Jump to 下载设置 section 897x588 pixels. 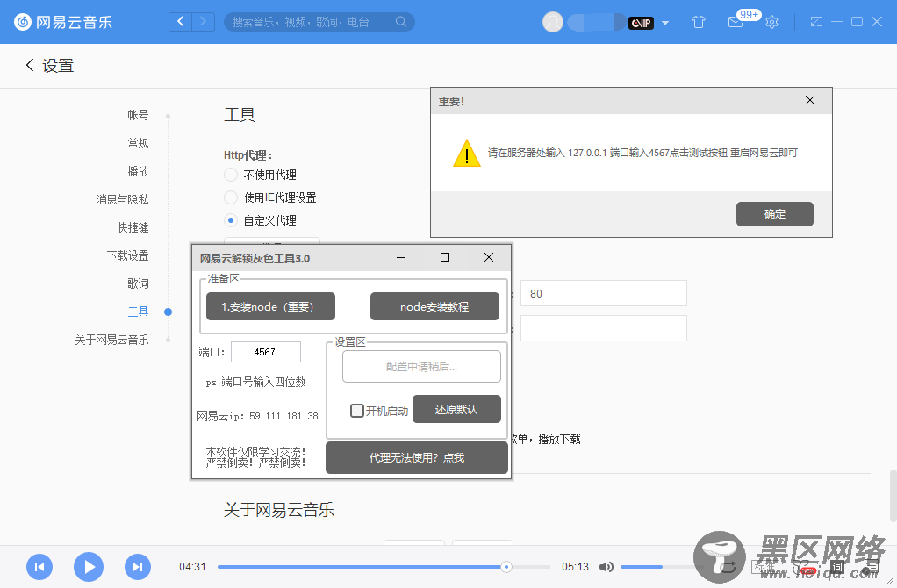coord(127,255)
